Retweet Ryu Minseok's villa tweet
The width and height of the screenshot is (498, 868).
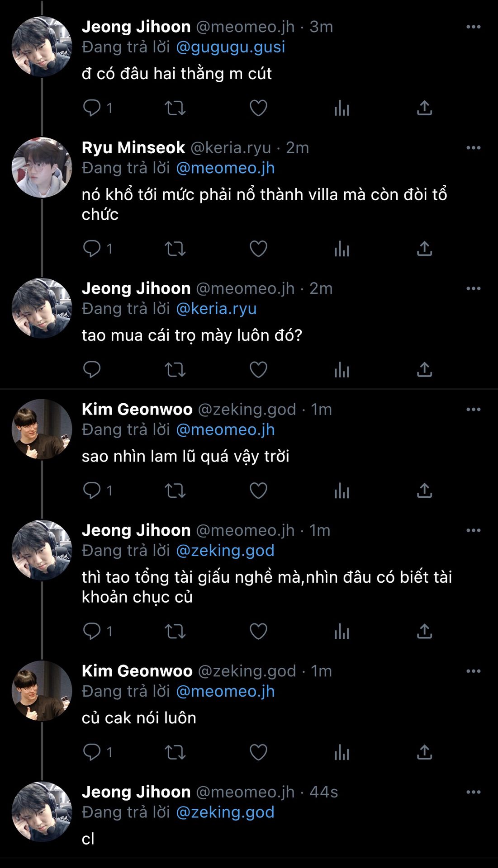[175, 249]
